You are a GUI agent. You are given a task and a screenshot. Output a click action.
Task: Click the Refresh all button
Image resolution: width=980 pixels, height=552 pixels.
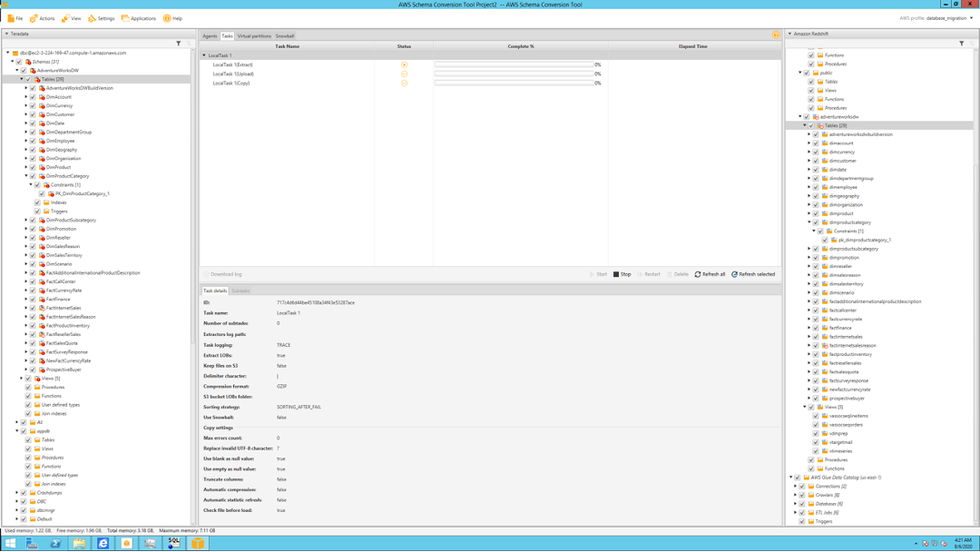[x=710, y=274]
